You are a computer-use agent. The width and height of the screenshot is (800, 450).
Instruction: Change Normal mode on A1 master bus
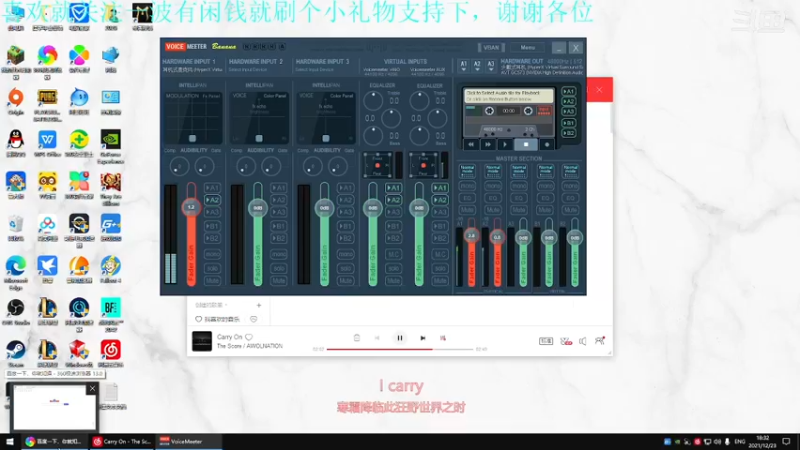(467, 171)
